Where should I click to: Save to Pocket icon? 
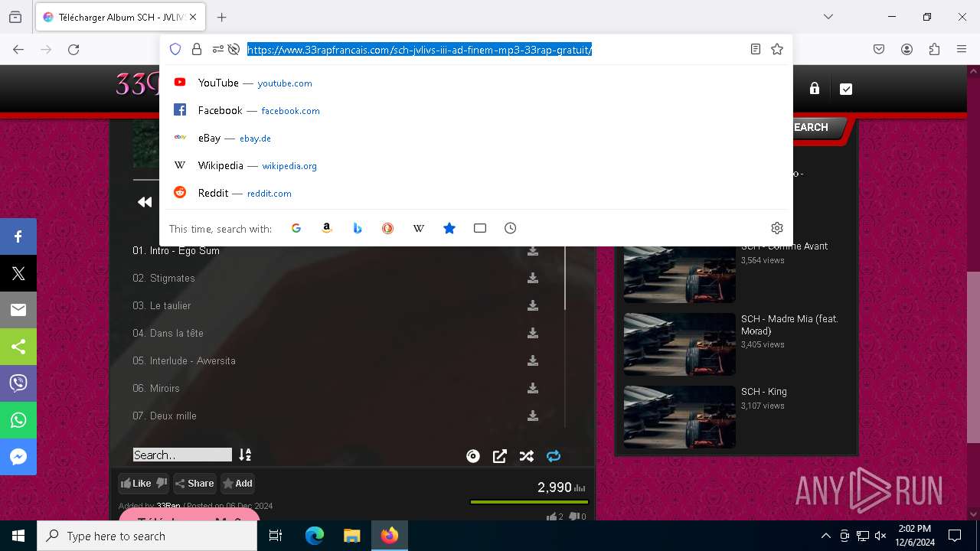879,49
